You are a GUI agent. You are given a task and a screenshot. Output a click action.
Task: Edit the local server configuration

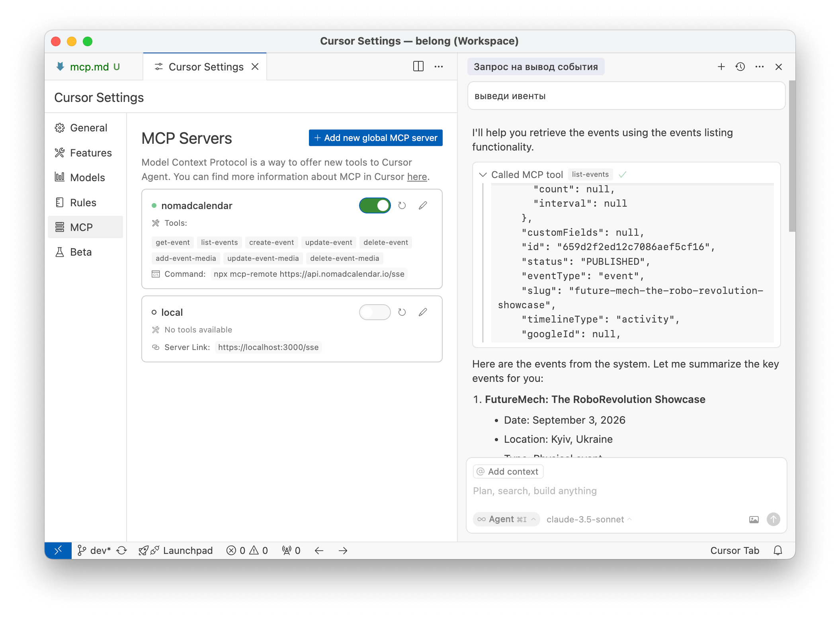click(423, 312)
